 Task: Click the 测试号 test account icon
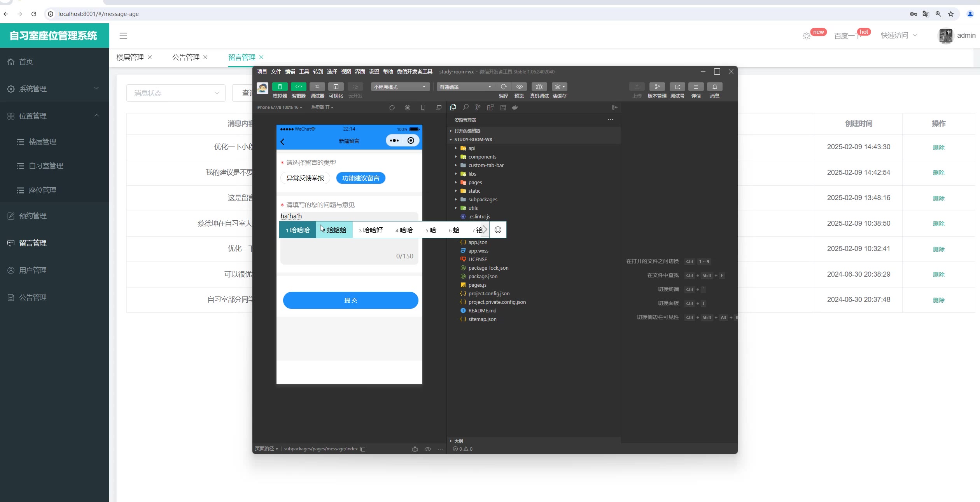[x=677, y=87]
